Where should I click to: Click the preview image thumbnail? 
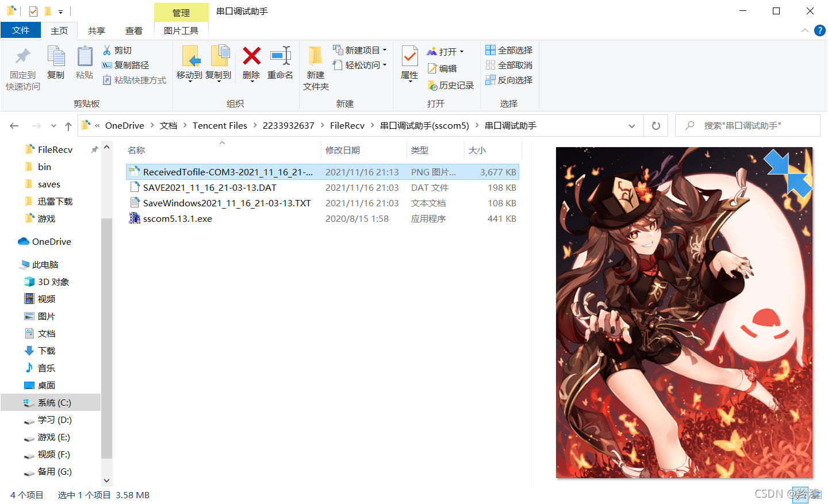point(684,313)
